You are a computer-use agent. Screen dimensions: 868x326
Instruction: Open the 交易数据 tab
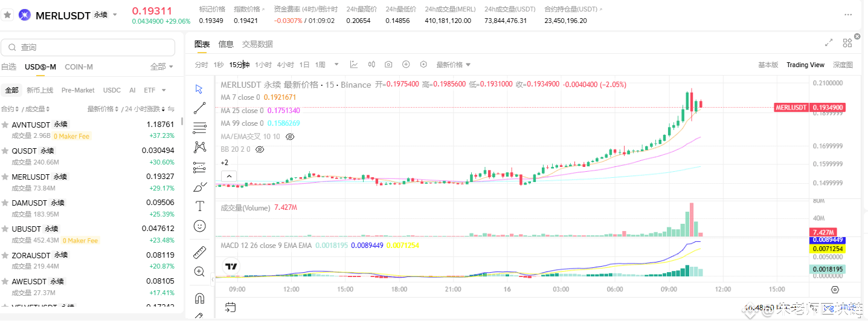[x=257, y=44]
